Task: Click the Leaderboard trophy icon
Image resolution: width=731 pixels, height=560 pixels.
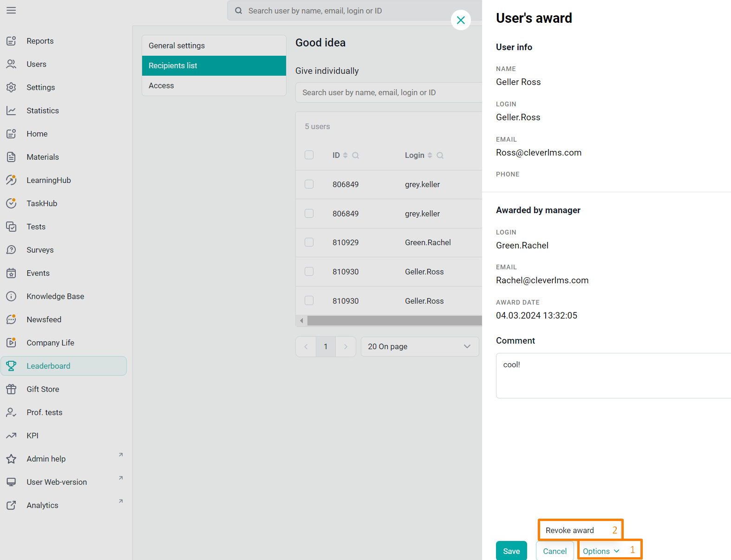Action: [11, 366]
